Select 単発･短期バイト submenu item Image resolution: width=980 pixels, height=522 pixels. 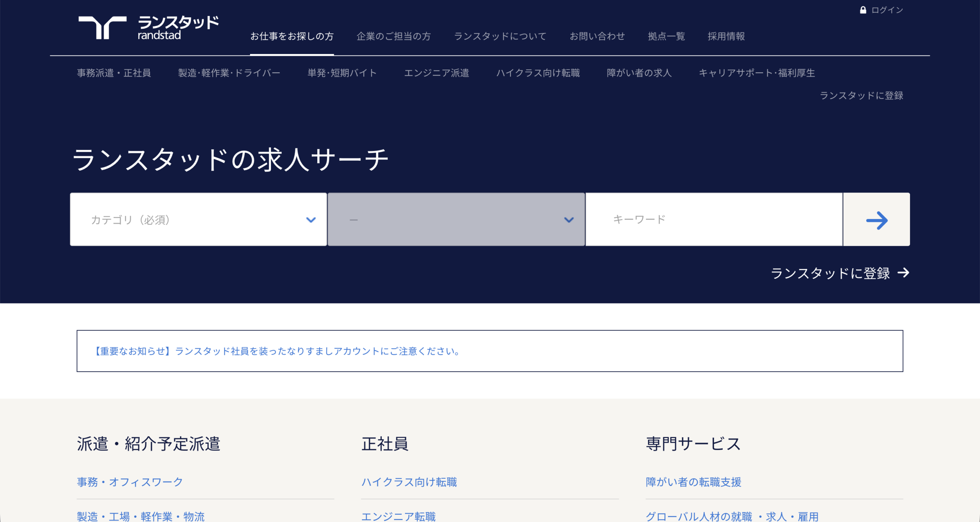tap(342, 73)
